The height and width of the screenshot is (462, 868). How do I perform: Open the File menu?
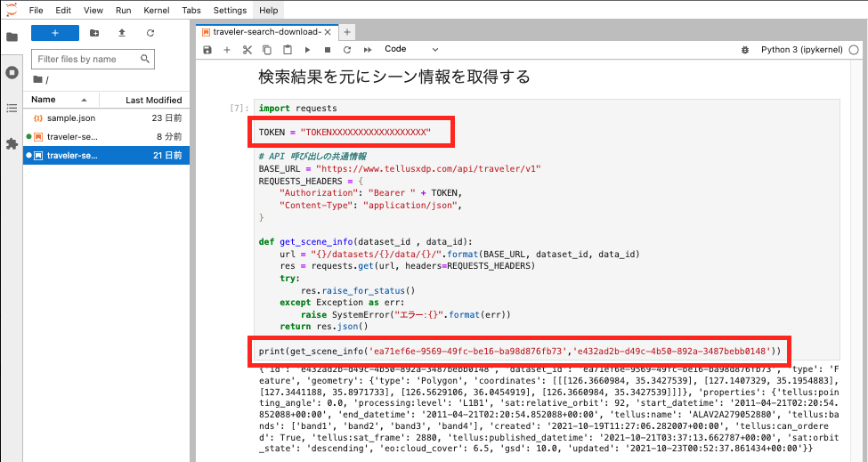pos(36,10)
